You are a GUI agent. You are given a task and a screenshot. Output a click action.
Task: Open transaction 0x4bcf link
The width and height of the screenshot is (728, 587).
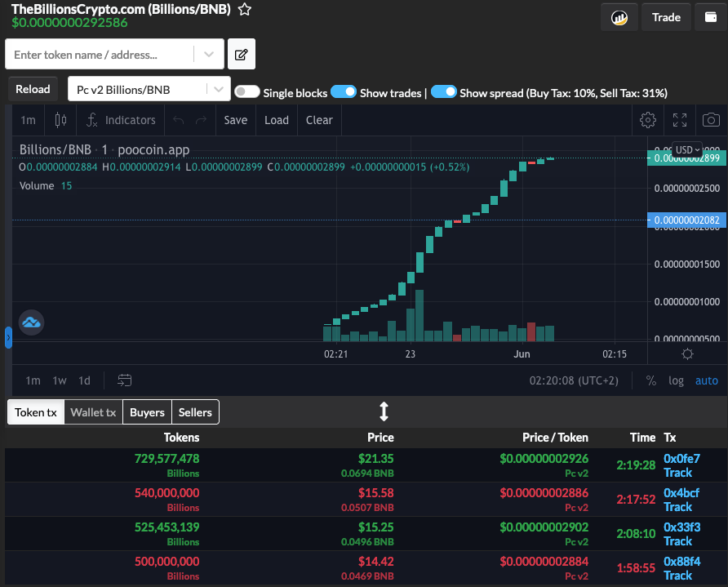click(x=681, y=493)
